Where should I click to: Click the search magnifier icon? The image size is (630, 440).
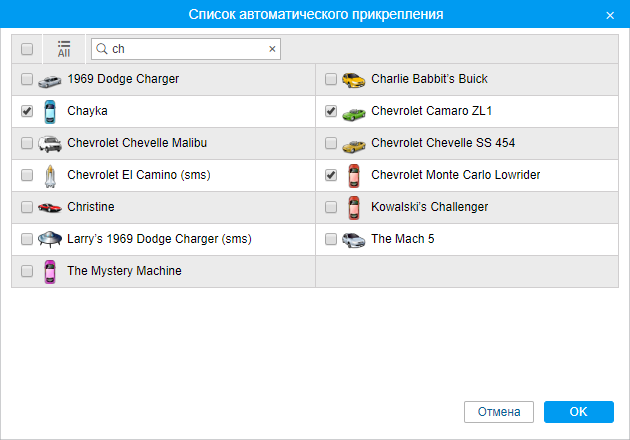pyautogui.click(x=101, y=49)
